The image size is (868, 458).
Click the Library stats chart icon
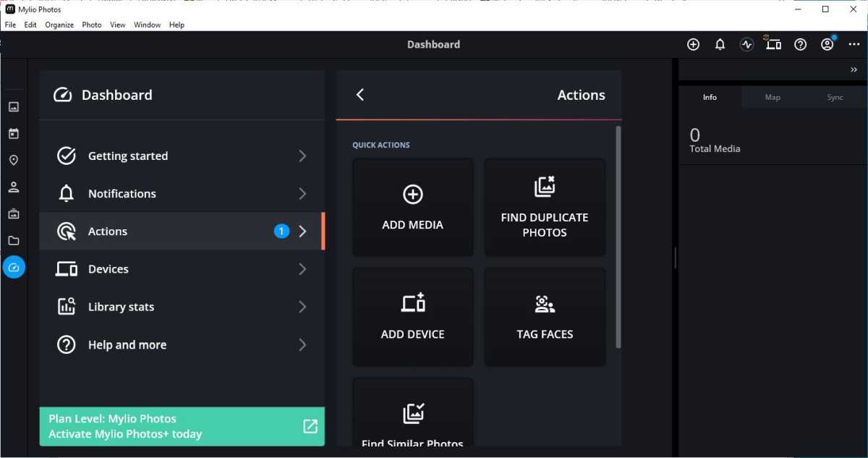67,307
